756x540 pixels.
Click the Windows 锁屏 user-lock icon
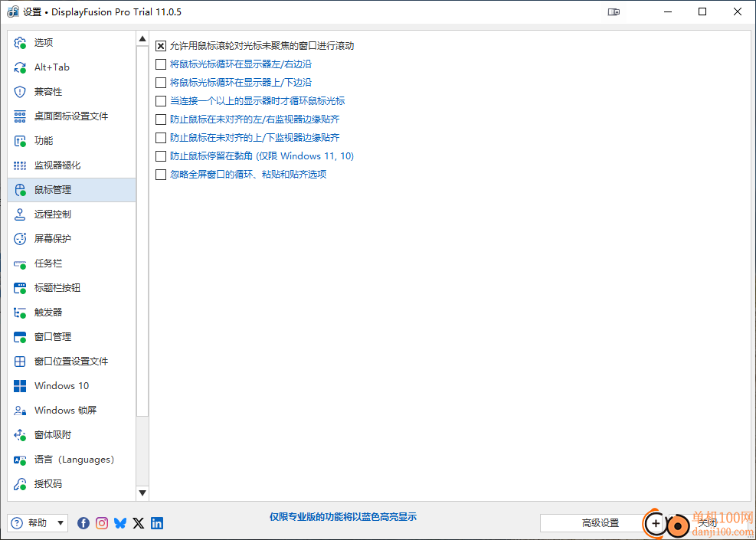(20, 411)
